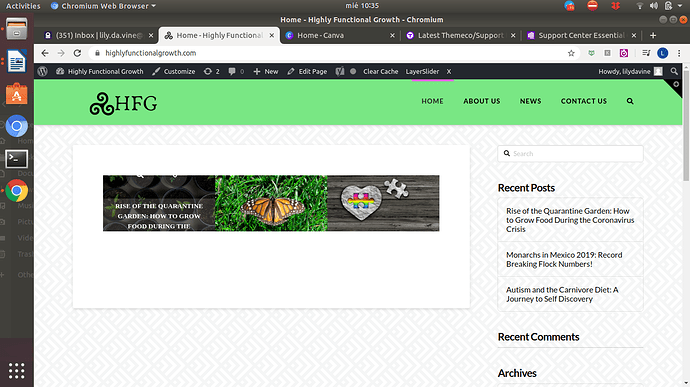Open Highly Functional Growth admin menu
This screenshot has height=387, width=690.
pos(100,71)
